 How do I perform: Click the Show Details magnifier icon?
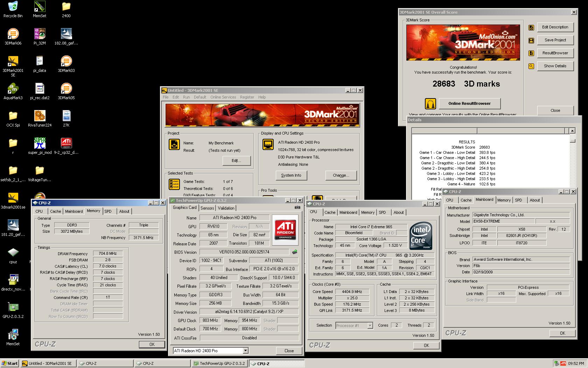[531, 66]
